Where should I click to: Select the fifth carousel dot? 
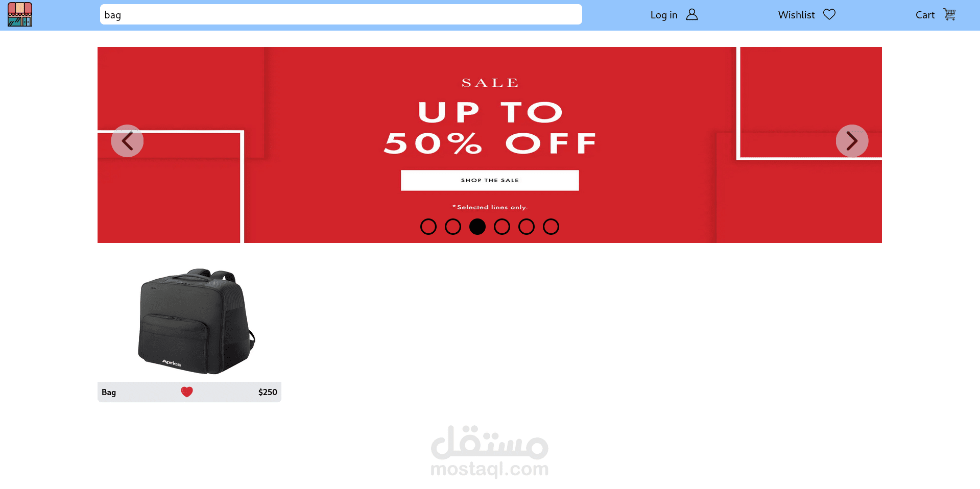pos(527,227)
